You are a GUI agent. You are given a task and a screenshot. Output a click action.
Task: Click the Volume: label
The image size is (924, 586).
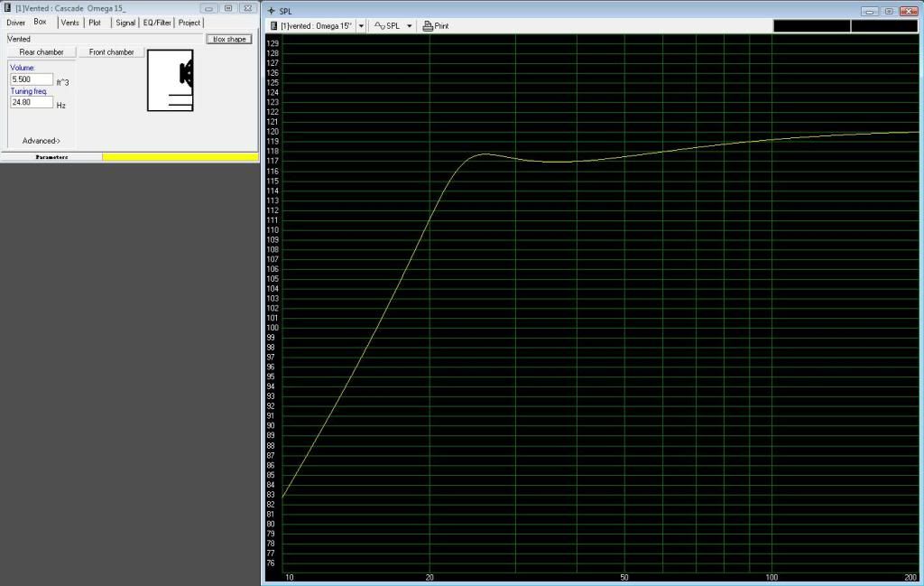[23, 68]
